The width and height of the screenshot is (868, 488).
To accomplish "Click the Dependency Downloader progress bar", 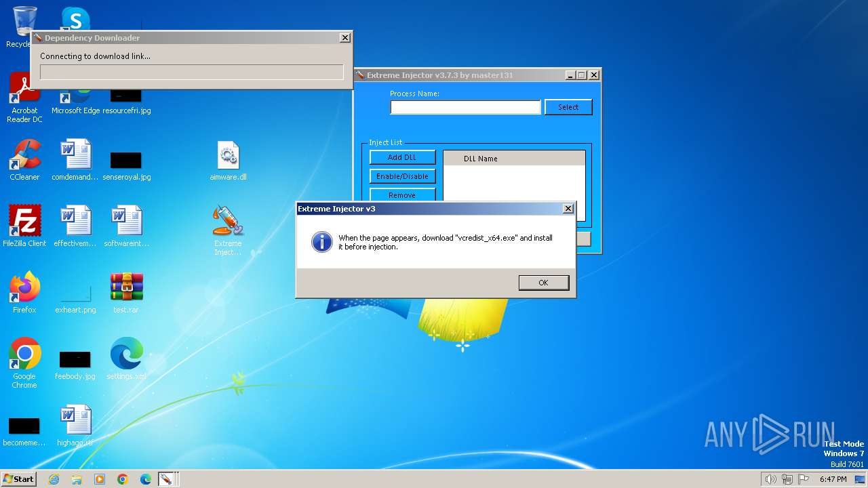I will pos(192,73).
